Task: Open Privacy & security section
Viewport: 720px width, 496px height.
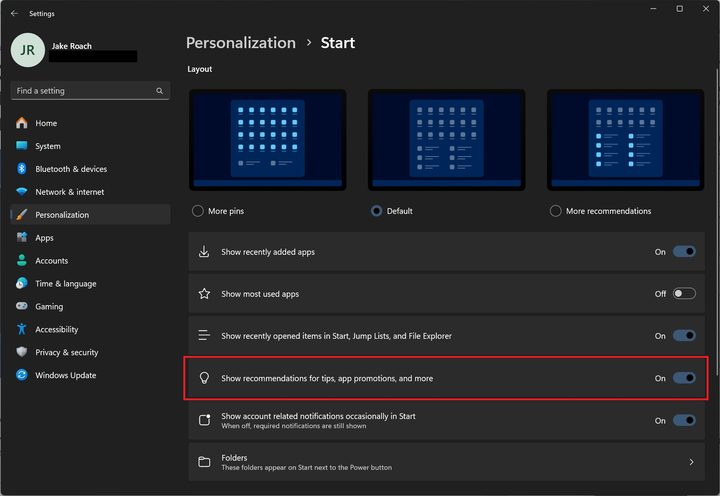Action: click(90, 352)
